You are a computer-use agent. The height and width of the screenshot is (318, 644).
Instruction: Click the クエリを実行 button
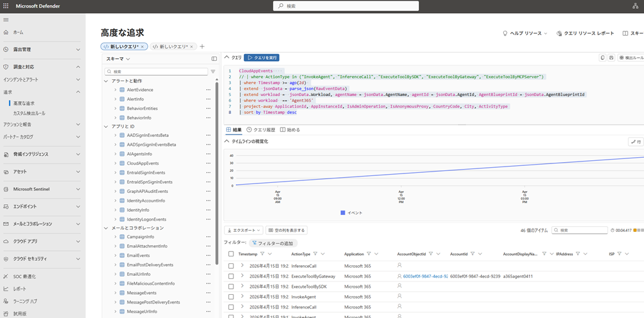click(x=261, y=57)
